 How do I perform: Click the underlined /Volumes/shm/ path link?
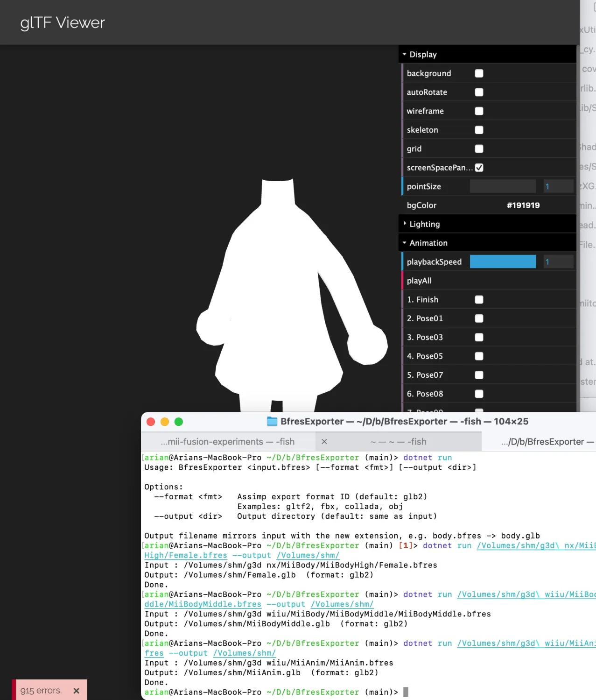(x=308, y=555)
